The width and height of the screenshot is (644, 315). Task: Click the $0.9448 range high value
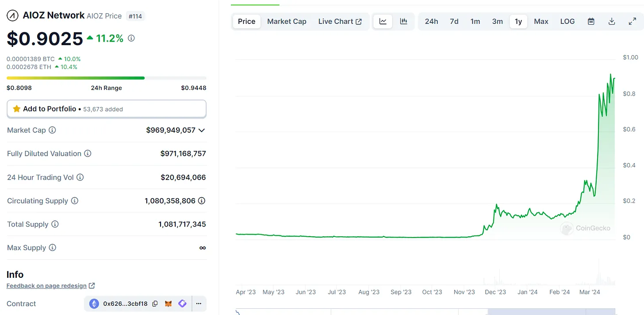pos(194,88)
